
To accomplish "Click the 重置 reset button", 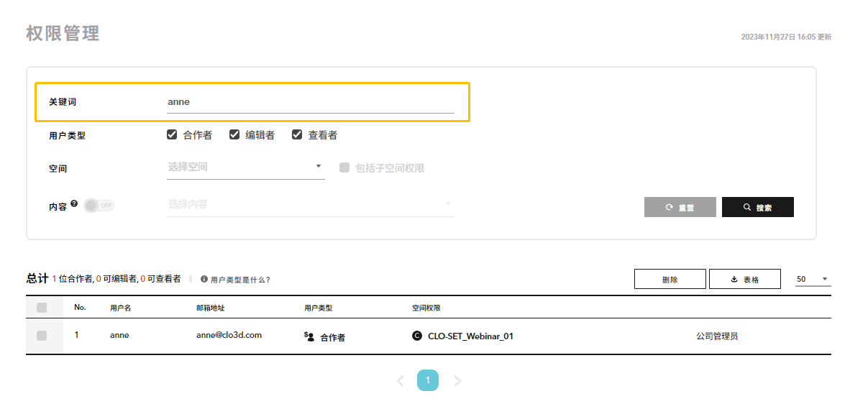I will [x=680, y=207].
